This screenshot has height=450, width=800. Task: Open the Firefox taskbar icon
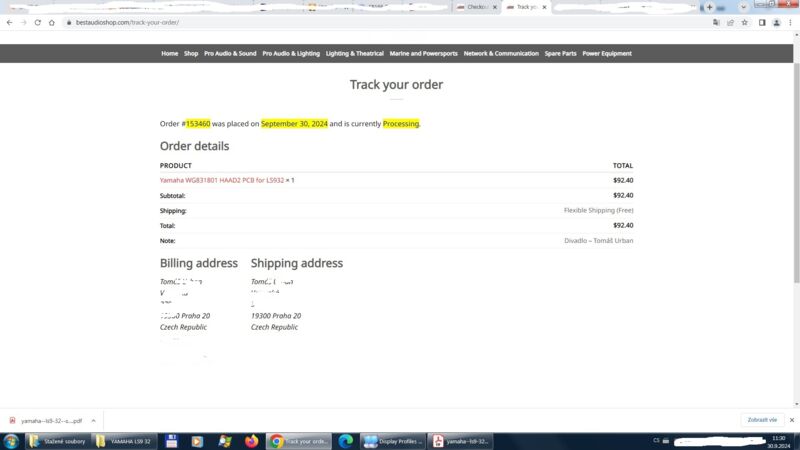pos(252,441)
